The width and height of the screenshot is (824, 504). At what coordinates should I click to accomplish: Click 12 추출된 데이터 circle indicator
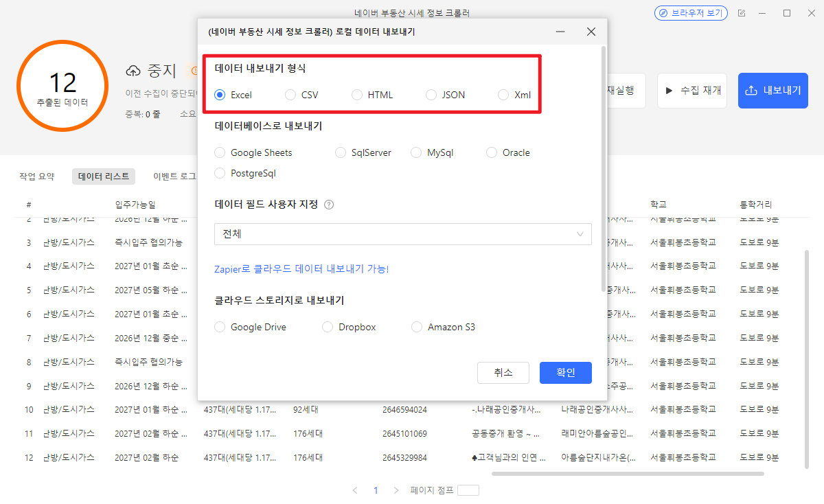tap(62, 86)
